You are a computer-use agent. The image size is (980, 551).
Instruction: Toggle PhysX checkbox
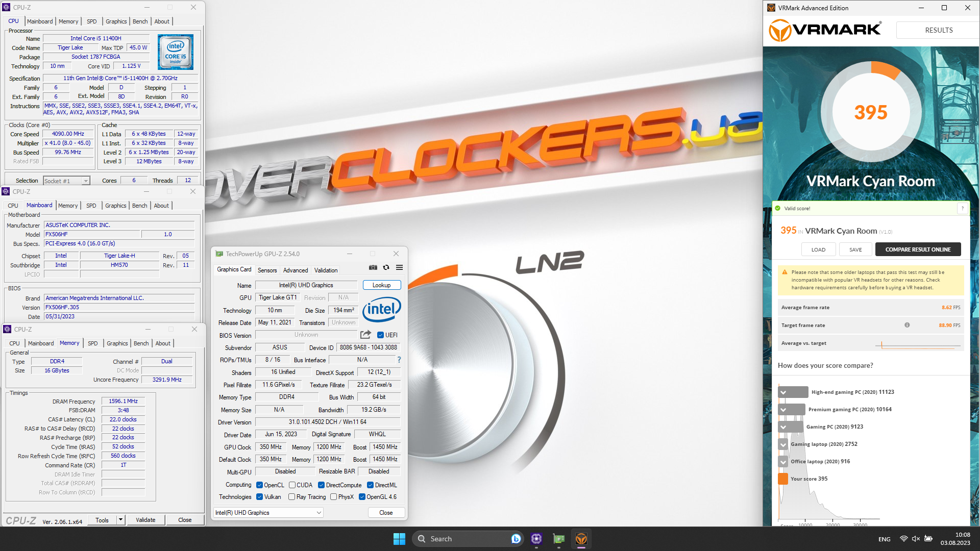pyautogui.click(x=333, y=497)
